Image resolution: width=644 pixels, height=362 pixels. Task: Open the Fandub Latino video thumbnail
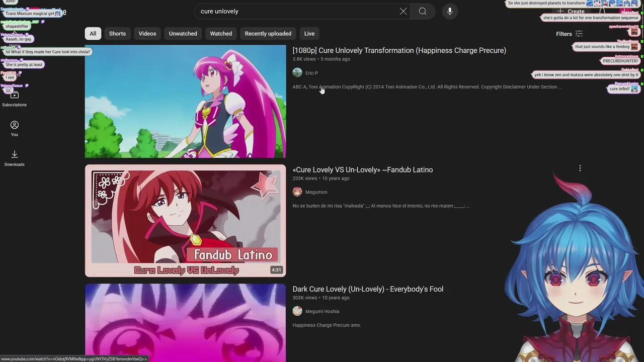185,221
